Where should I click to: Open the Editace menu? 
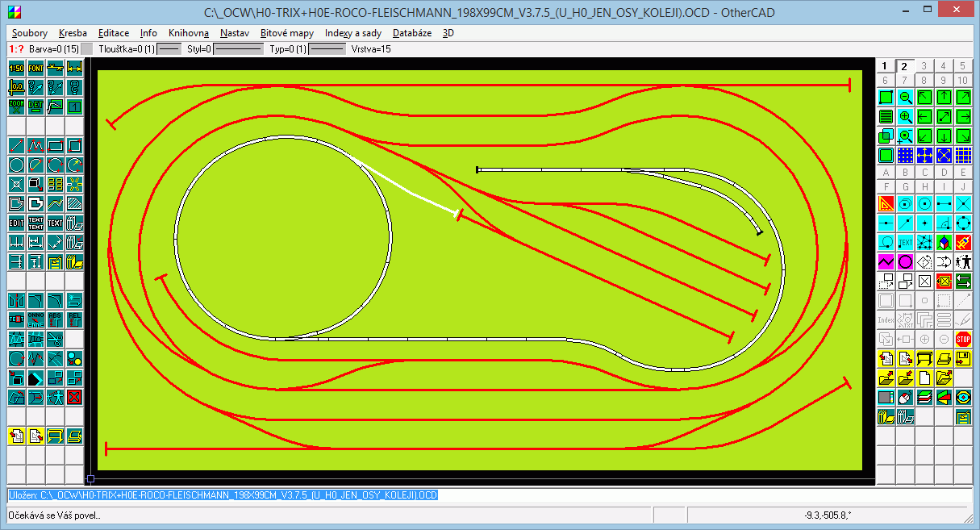(114, 33)
